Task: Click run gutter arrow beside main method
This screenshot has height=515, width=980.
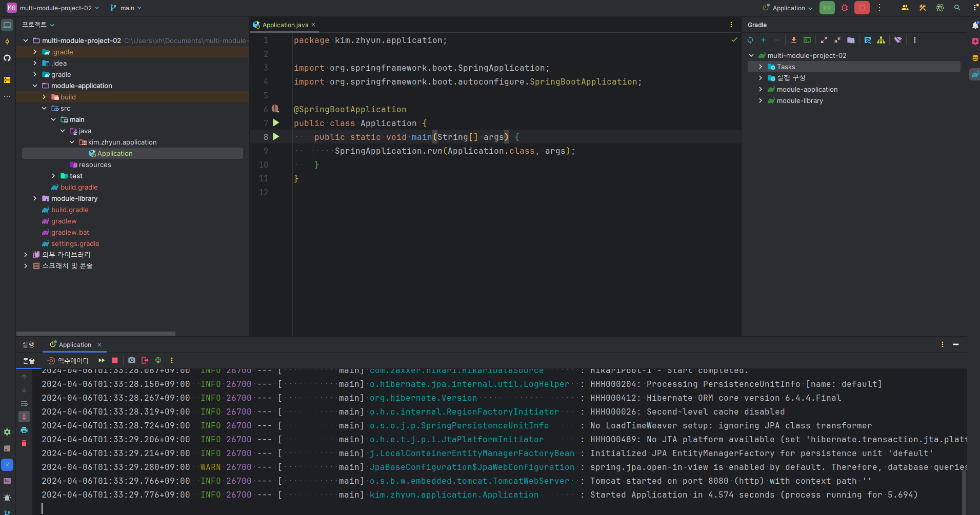Action: tap(276, 137)
